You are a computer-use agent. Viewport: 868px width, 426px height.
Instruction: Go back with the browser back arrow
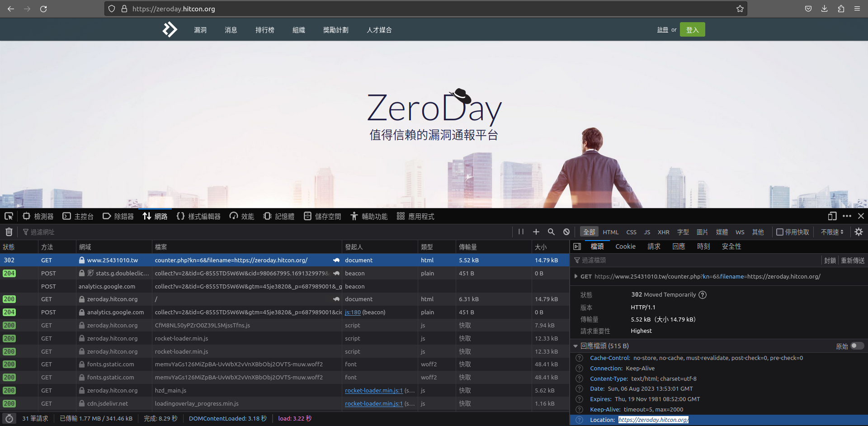click(11, 9)
